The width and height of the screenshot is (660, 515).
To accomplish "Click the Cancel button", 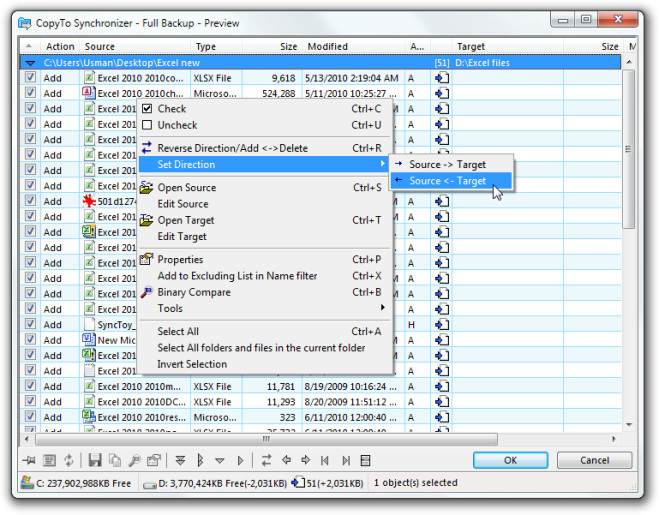I will click(x=594, y=460).
